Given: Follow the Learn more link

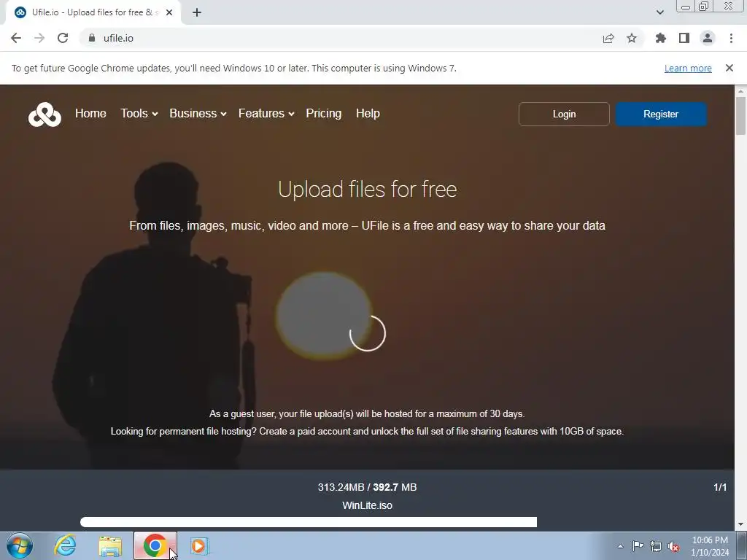Looking at the screenshot, I should pos(688,68).
